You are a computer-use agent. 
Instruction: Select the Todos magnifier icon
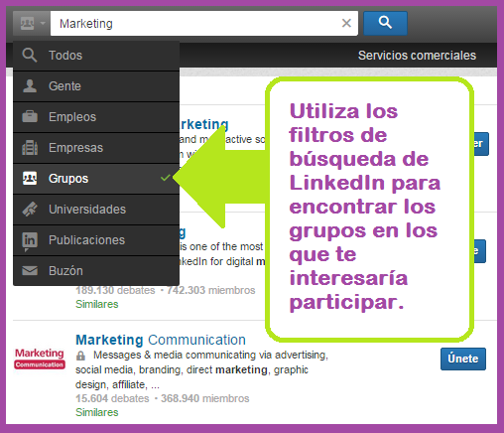tap(30, 55)
